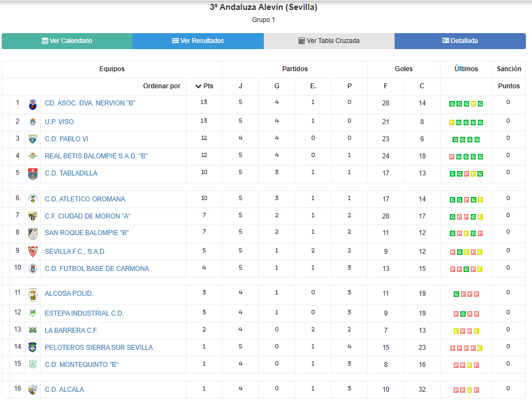Click the C.D. Alcala team crest
This screenshot has height=405, width=532.
tap(33, 390)
